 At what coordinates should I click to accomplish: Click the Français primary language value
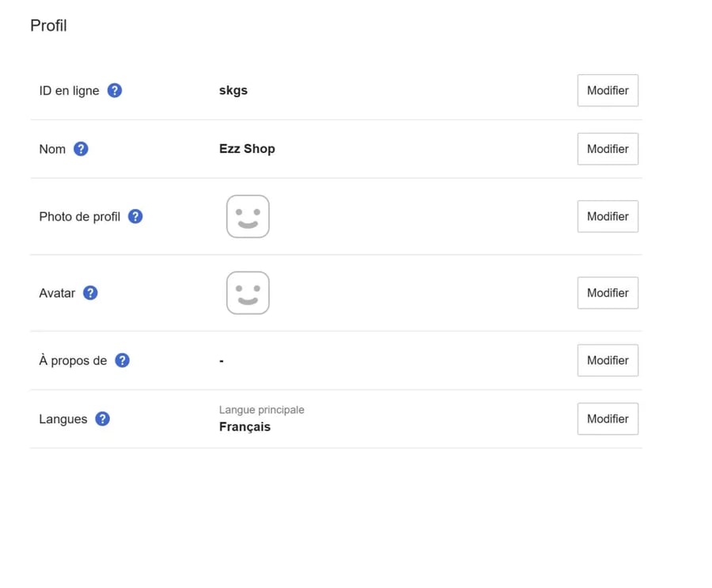(244, 427)
